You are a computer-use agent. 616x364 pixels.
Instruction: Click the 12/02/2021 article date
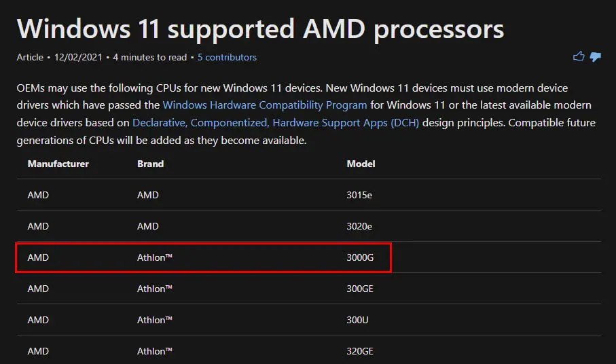[x=78, y=57]
